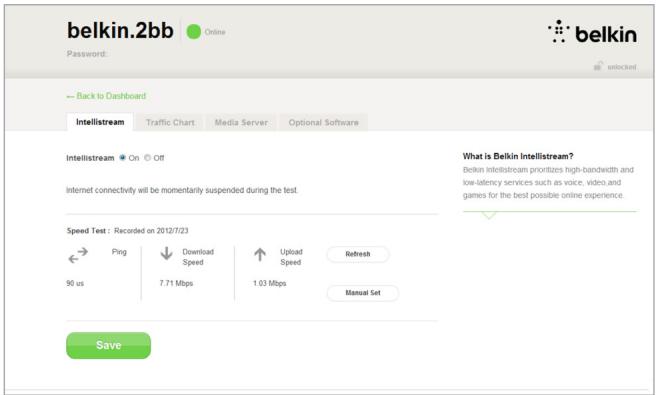Turn Intellistream On with radio button

coord(123,158)
